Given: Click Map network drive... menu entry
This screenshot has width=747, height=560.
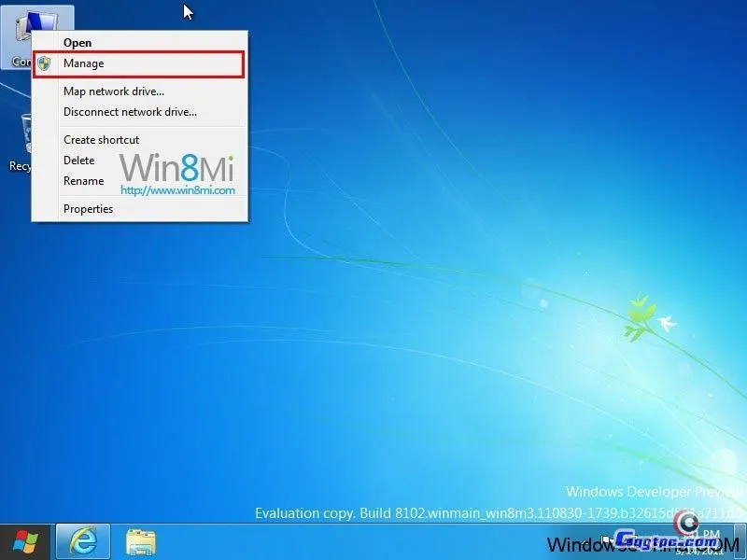Looking at the screenshot, I should [113, 91].
